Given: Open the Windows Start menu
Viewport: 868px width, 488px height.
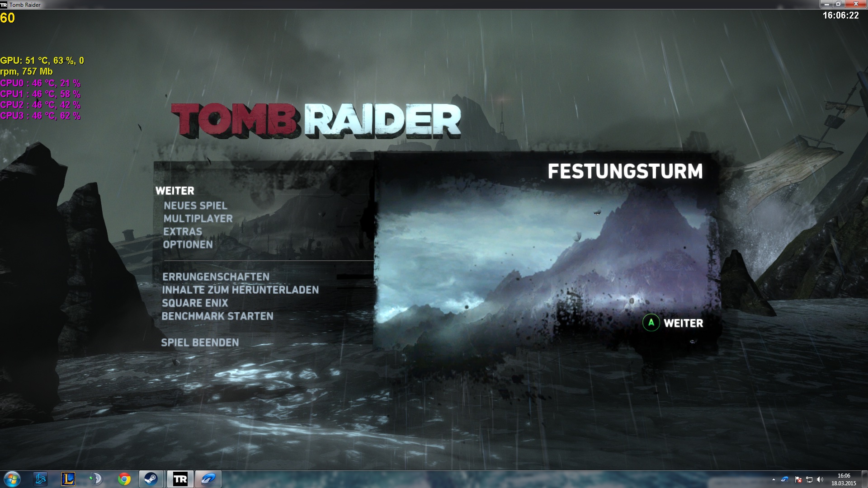Looking at the screenshot, I should tap(12, 479).
